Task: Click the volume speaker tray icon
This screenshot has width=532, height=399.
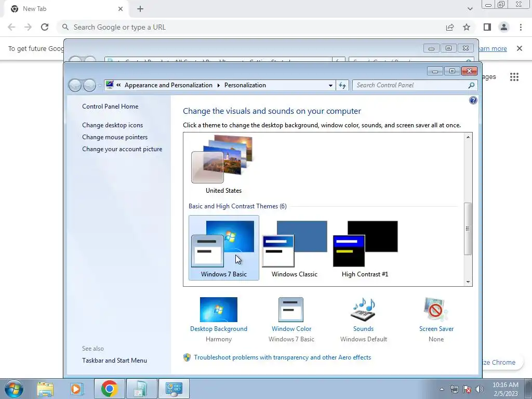Action: point(479,389)
